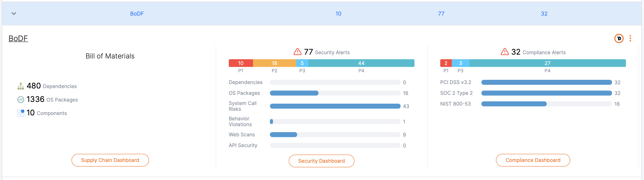Click the SOC 2 Type 2 progress bar
Image resolution: width=644 pixels, height=180 pixels.
[x=547, y=93]
